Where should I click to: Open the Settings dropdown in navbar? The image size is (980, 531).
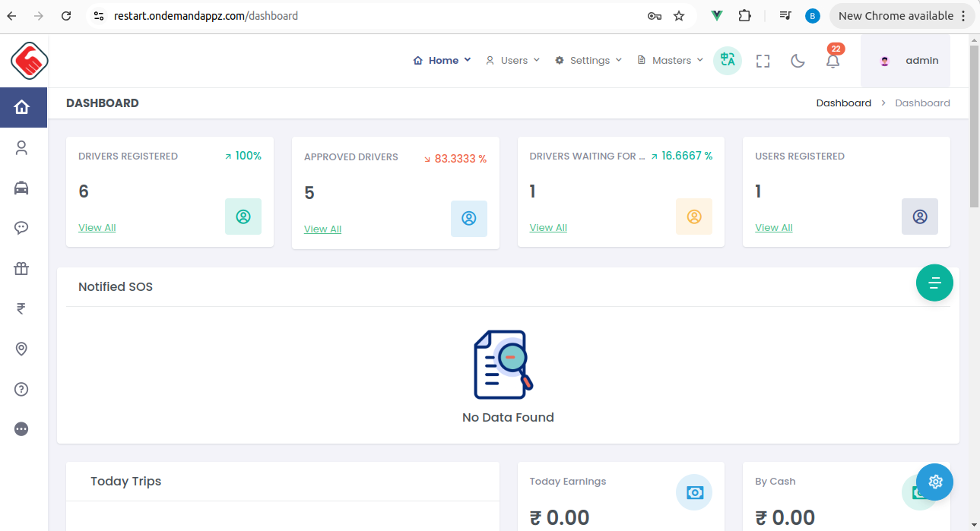coord(588,60)
